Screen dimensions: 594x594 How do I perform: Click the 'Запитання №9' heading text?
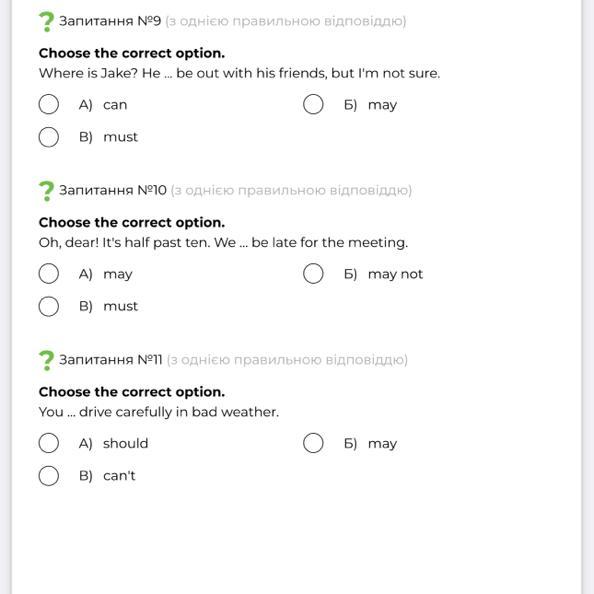[110, 21]
